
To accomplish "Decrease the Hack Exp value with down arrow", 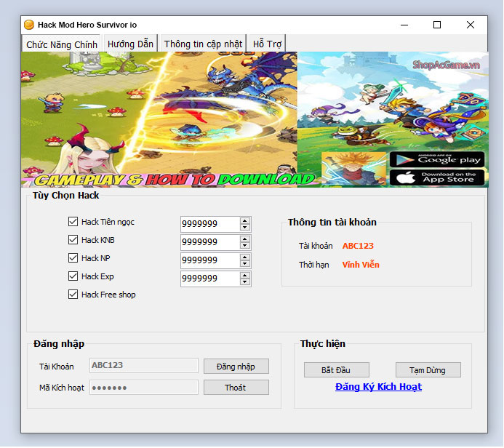I will tap(245, 282).
